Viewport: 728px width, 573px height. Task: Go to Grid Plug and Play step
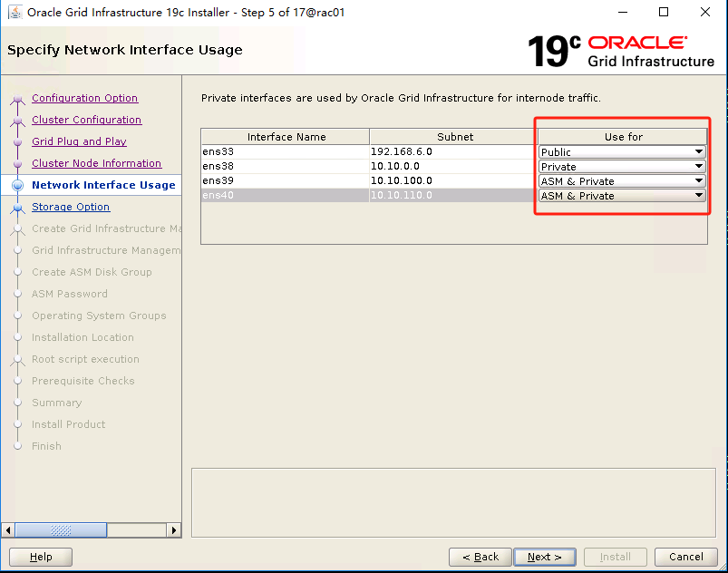point(79,141)
